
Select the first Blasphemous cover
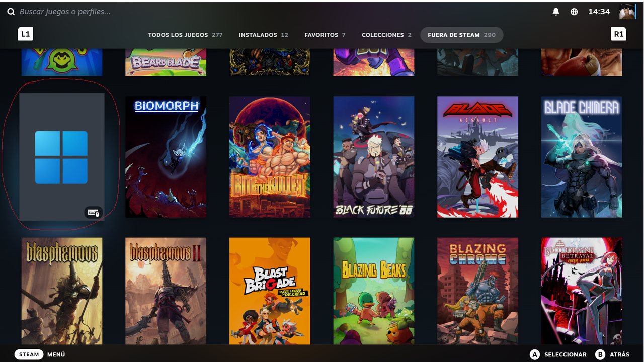[x=62, y=291]
